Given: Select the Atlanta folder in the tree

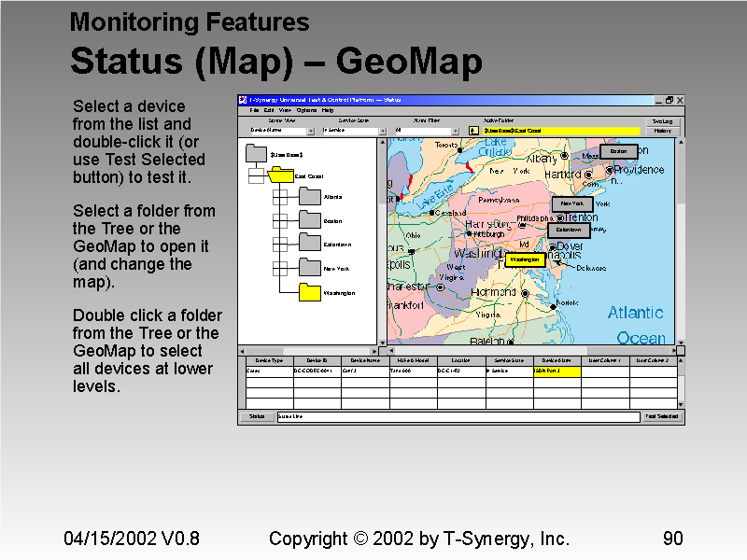Looking at the screenshot, I should [x=309, y=196].
